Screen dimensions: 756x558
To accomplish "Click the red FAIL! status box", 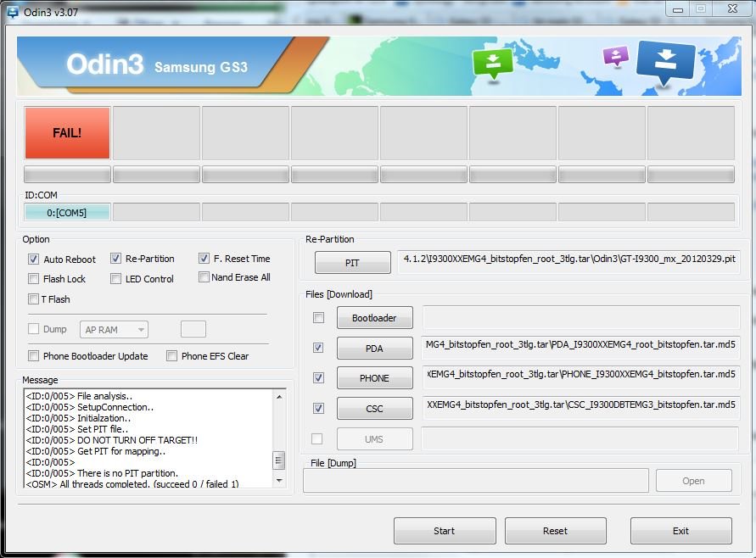I will [x=67, y=133].
